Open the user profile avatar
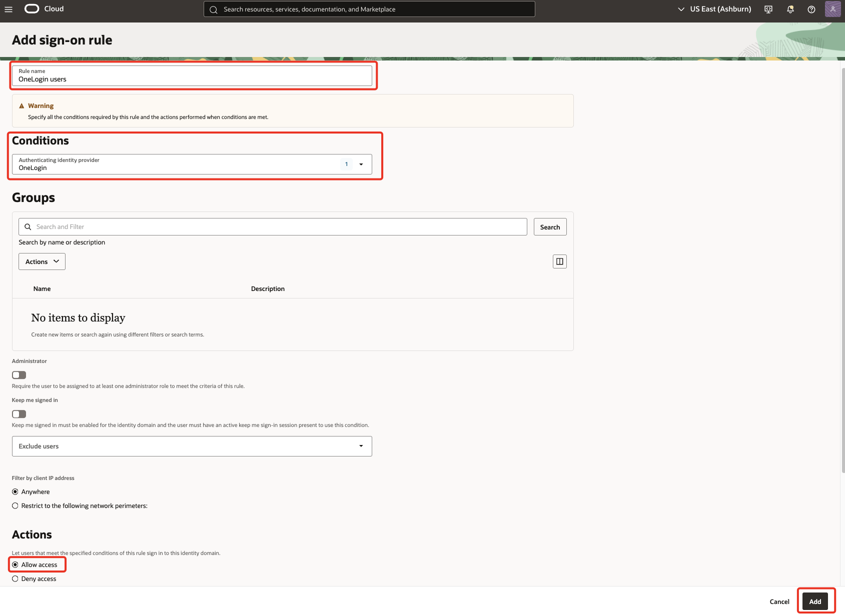845x616 pixels. tap(832, 9)
